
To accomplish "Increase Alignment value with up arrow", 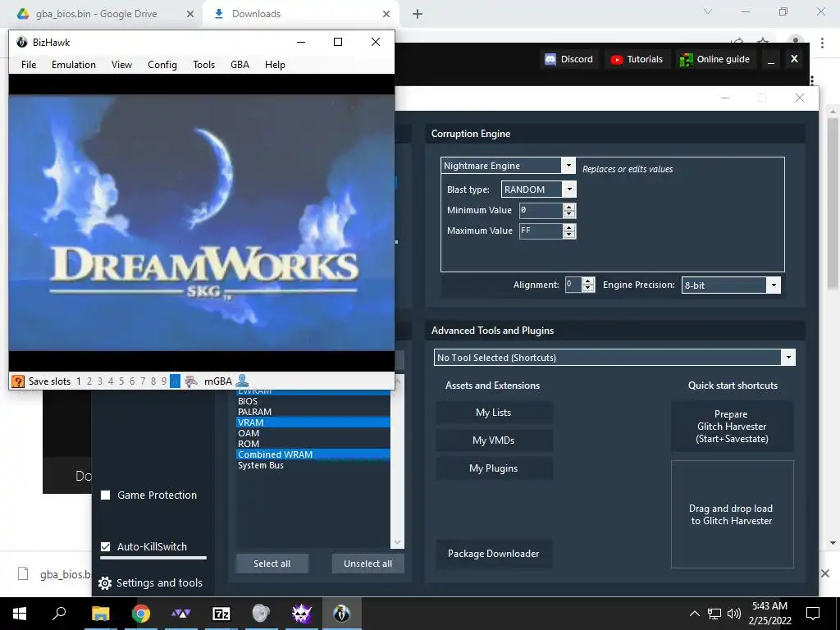I will click(x=589, y=281).
